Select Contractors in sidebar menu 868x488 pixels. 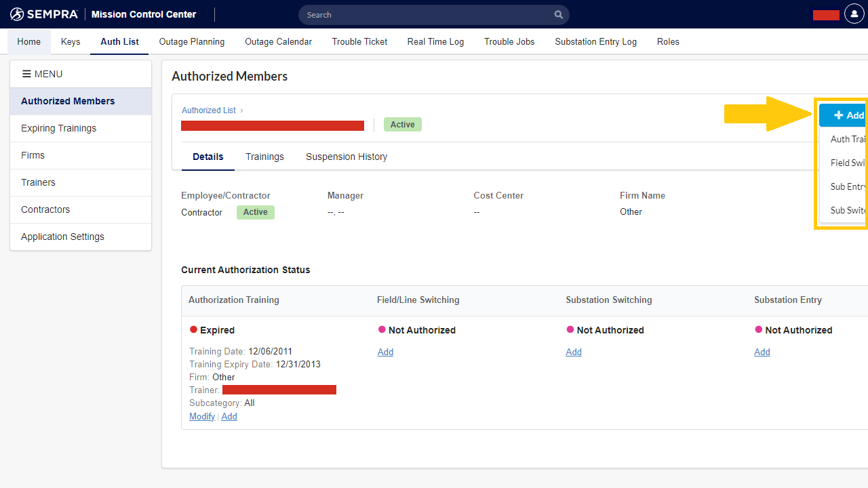tap(45, 209)
